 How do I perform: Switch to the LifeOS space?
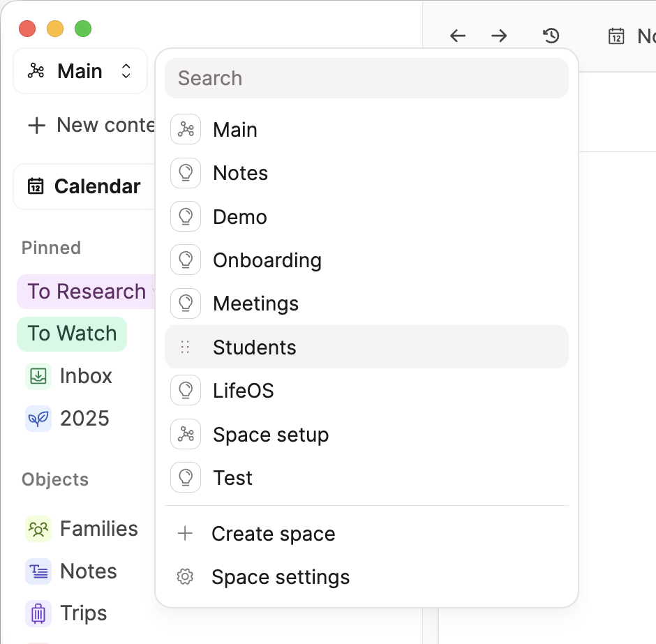click(243, 391)
